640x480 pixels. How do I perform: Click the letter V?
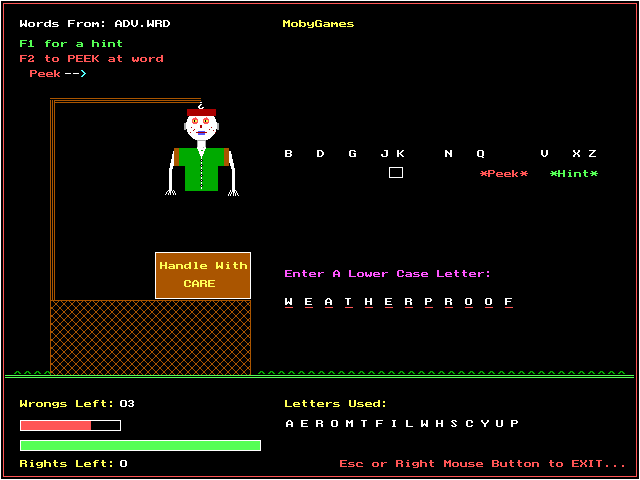pyautogui.click(x=544, y=154)
